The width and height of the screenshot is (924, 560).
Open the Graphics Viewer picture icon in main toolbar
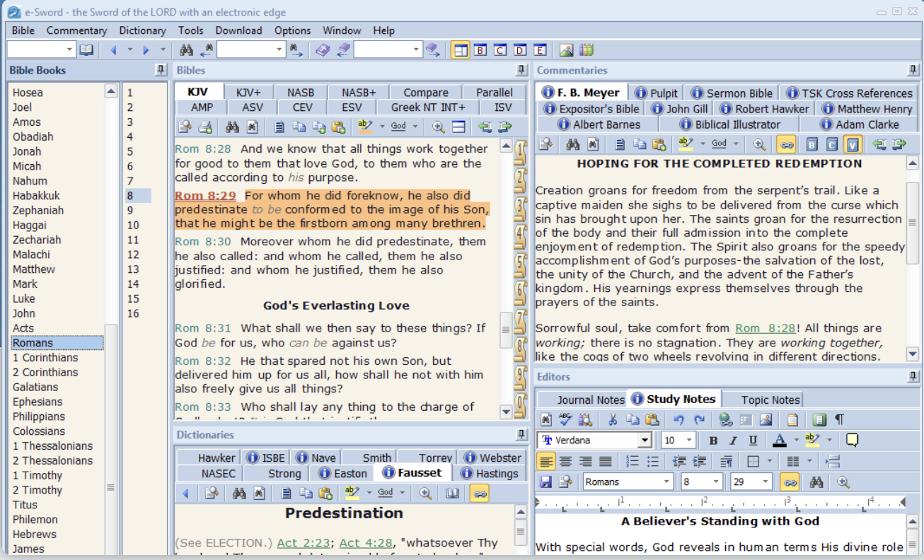click(566, 49)
